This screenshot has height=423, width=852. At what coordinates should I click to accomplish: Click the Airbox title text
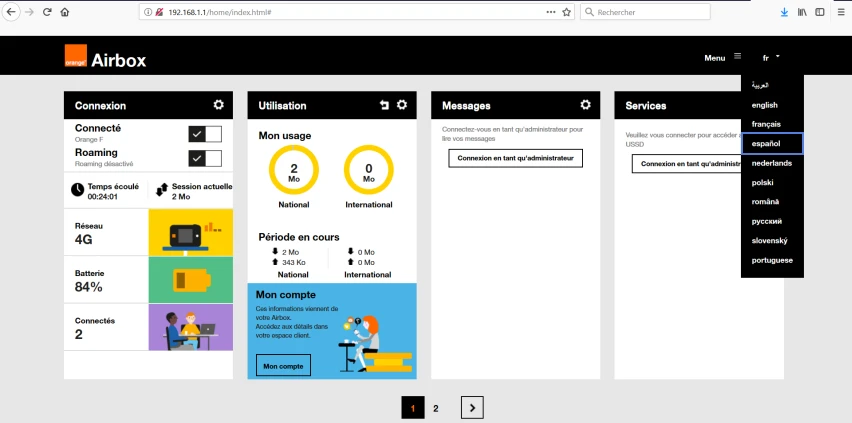coord(118,60)
